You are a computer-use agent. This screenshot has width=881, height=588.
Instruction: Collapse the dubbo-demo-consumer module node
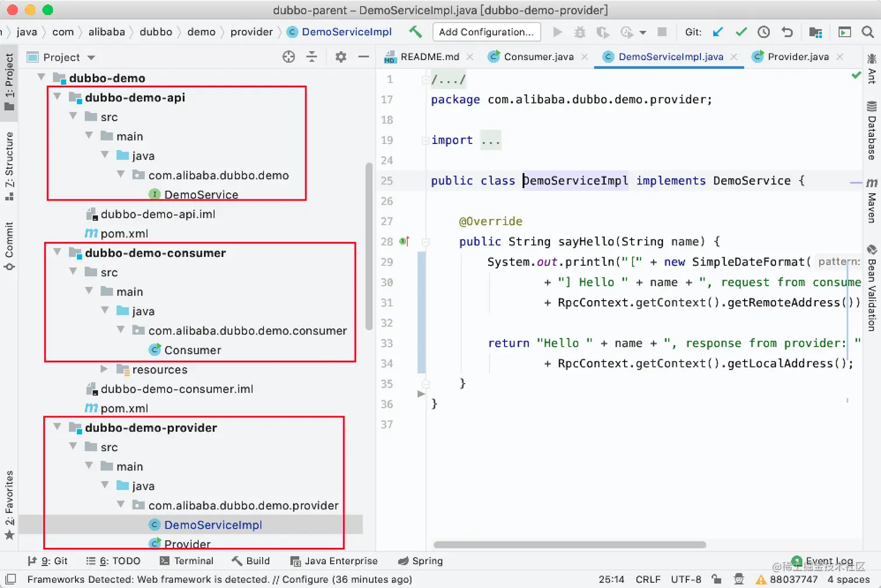click(57, 252)
